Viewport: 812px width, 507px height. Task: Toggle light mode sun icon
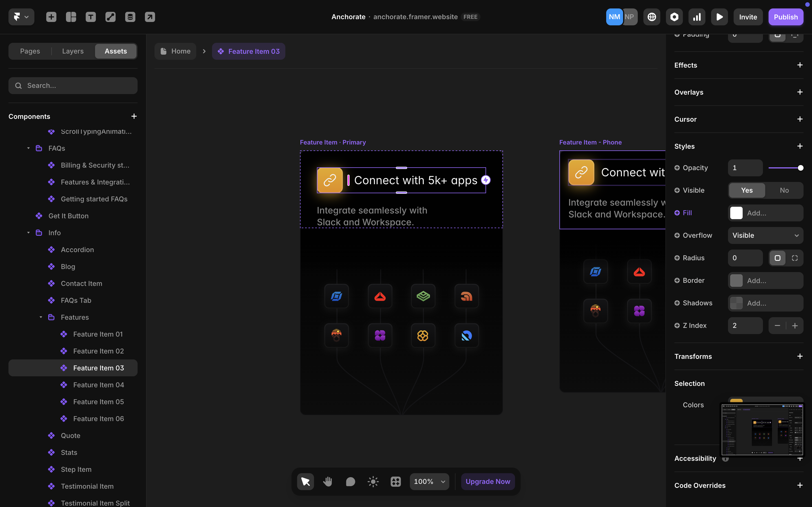pyautogui.click(x=373, y=482)
